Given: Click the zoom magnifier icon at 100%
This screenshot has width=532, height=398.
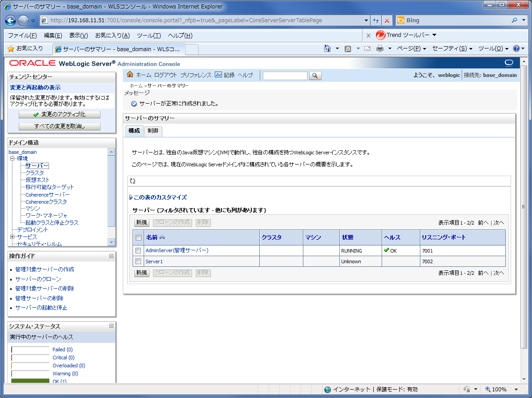Looking at the screenshot, I should [x=488, y=389].
